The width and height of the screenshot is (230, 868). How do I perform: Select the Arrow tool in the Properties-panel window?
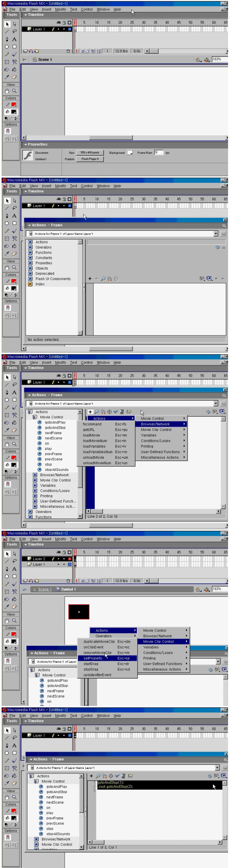pyautogui.click(x=7, y=24)
